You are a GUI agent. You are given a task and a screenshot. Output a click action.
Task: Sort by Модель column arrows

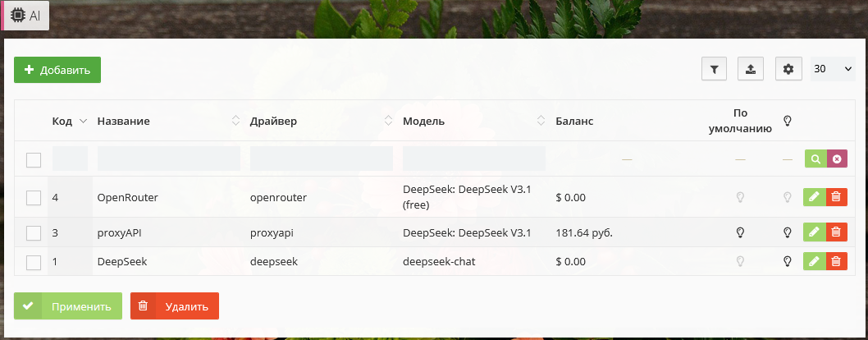pyautogui.click(x=541, y=121)
